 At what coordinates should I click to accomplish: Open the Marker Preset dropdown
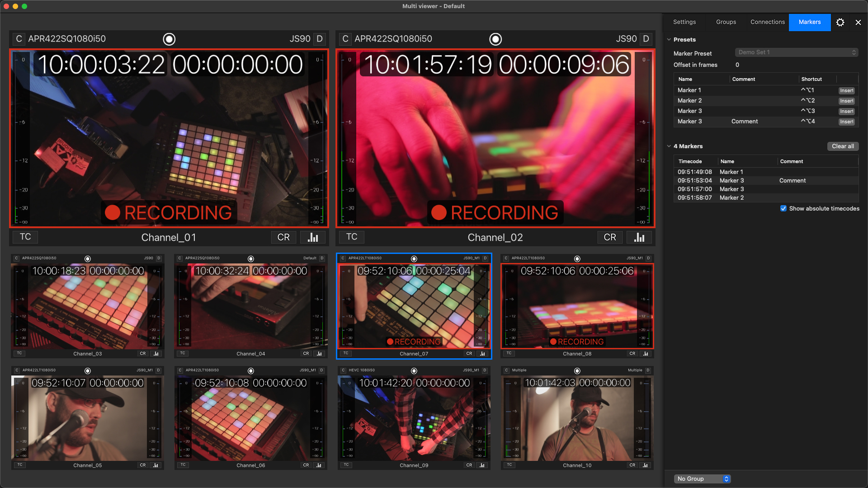tap(797, 52)
